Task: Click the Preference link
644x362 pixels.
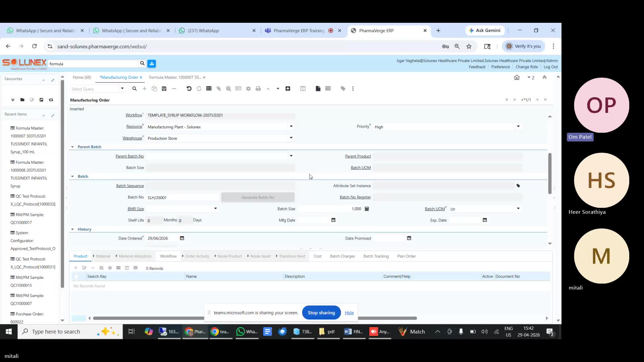Action: [500, 67]
